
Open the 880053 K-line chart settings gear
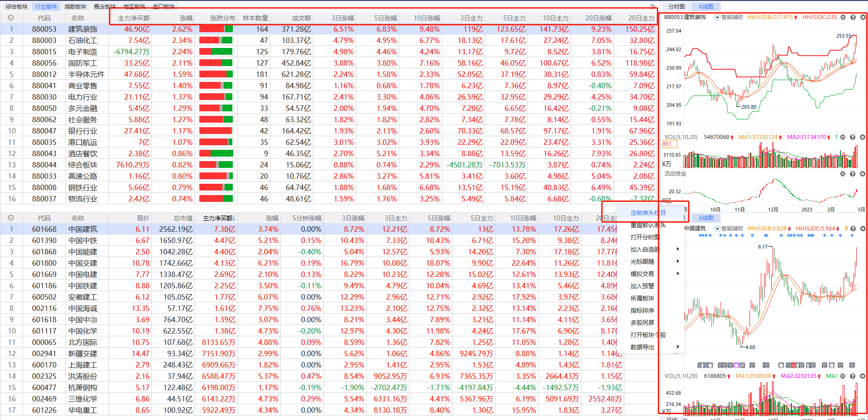point(843,17)
